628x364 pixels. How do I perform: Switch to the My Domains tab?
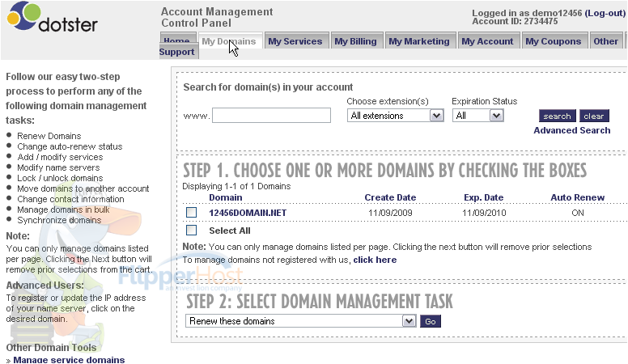tap(229, 40)
